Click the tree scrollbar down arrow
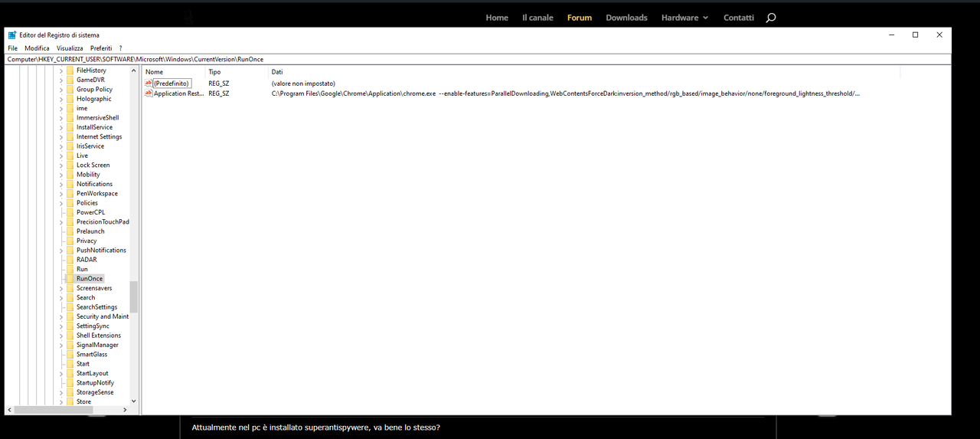 click(134, 401)
